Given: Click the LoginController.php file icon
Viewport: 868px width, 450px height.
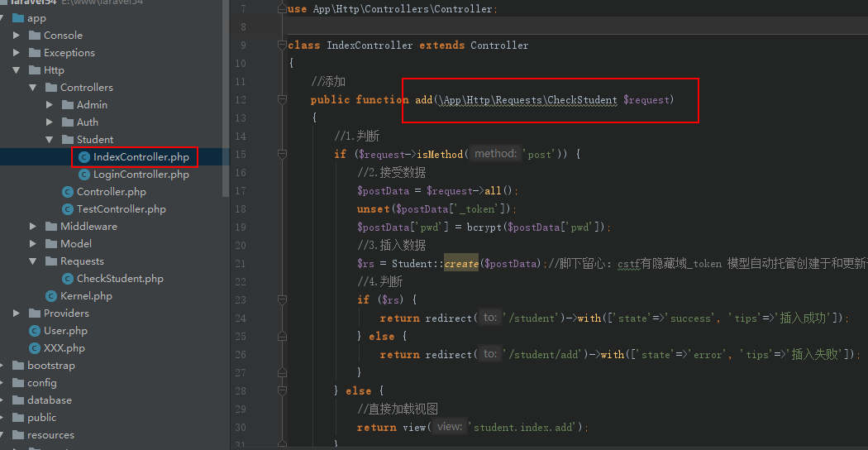Looking at the screenshot, I should [83, 175].
